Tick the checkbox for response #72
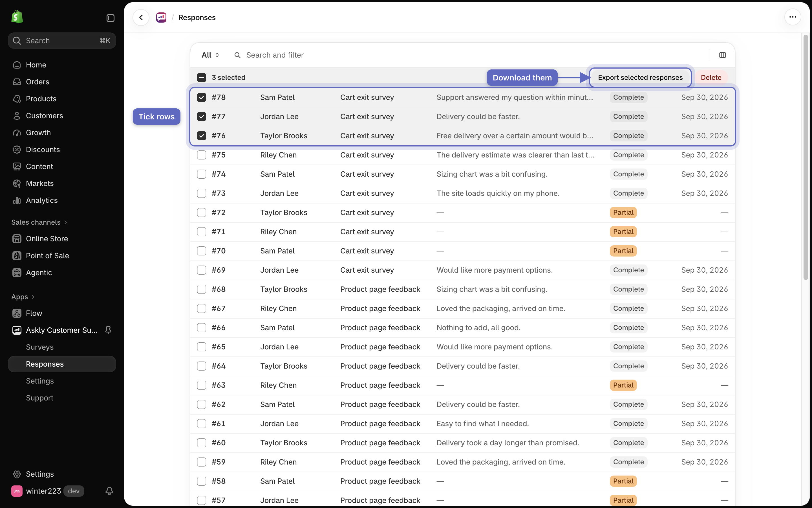Viewport: 812px width, 508px height. coord(201,213)
